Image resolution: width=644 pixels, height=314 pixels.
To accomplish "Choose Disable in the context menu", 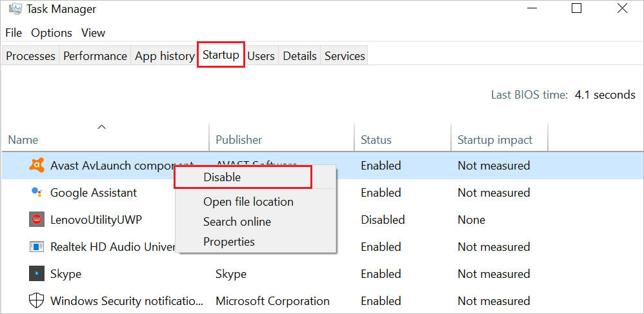I will (x=243, y=177).
